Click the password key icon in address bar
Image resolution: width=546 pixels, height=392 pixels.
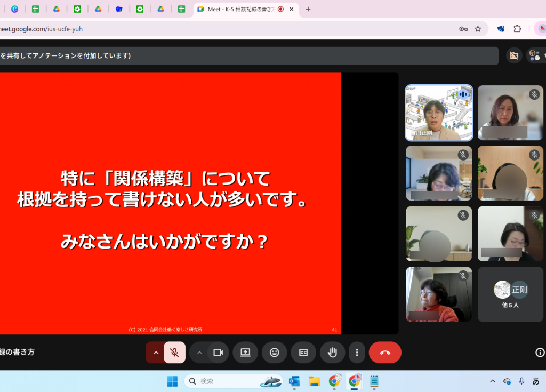[x=463, y=29]
